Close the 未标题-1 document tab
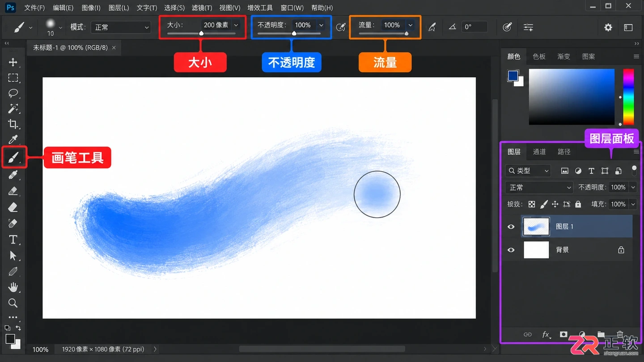 (x=114, y=47)
